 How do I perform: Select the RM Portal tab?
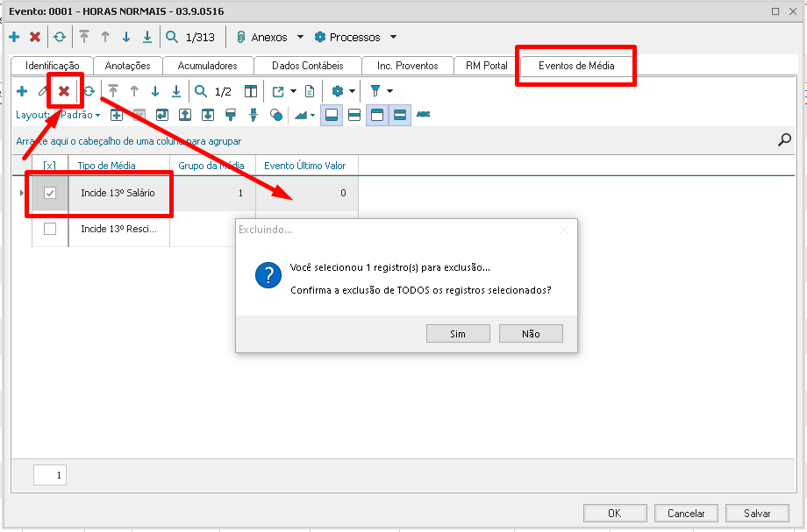[x=486, y=66]
